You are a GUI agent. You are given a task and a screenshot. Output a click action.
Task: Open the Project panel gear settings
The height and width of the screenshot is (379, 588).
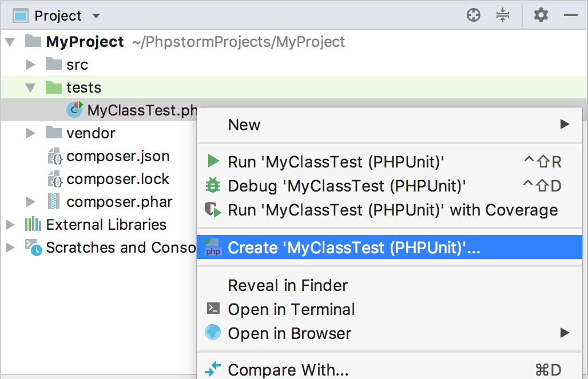tap(541, 15)
